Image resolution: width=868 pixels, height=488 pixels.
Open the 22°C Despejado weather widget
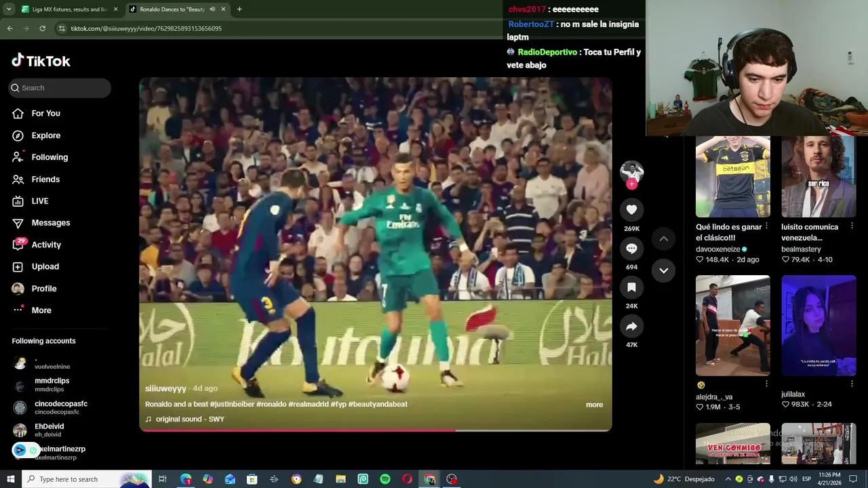[x=684, y=479]
